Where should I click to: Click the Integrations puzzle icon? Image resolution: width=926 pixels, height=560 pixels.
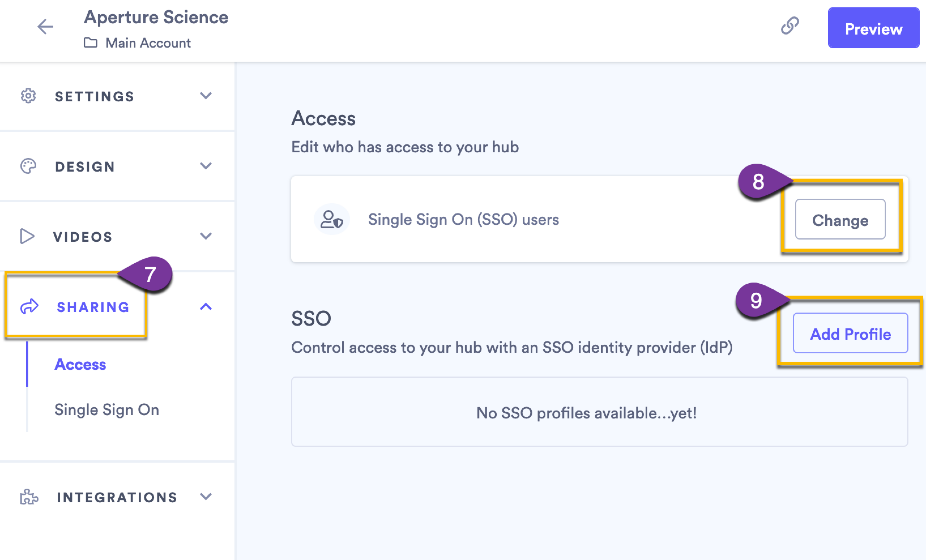point(28,497)
